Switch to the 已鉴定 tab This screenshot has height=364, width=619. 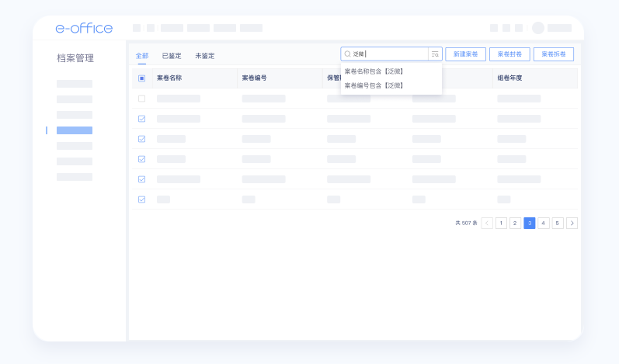coord(171,56)
